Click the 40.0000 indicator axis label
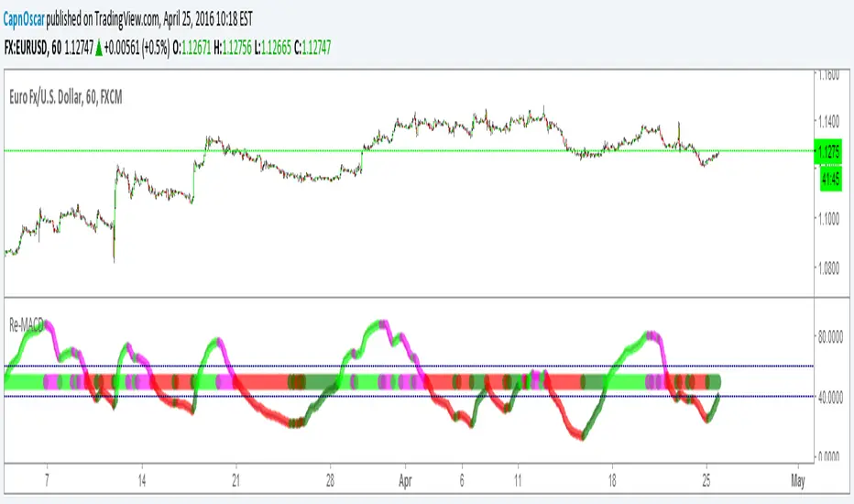Image resolution: width=854 pixels, height=504 pixels. (x=830, y=397)
